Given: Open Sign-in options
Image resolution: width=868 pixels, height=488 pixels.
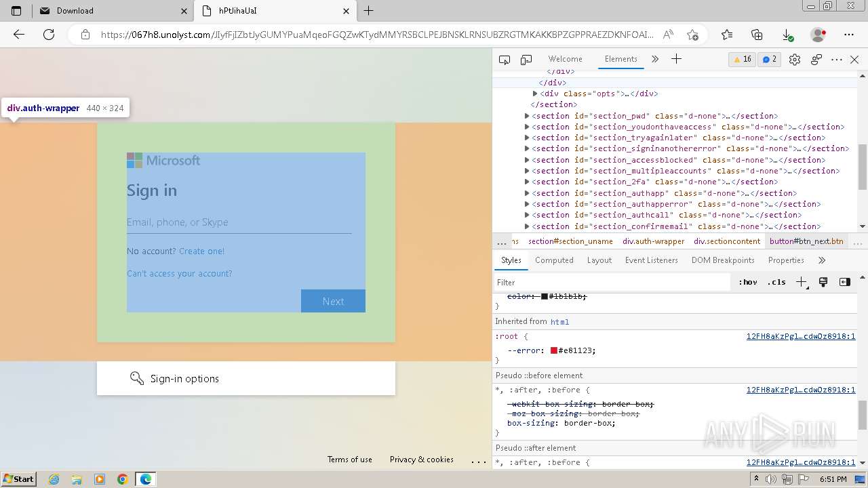Looking at the screenshot, I should tap(246, 378).
